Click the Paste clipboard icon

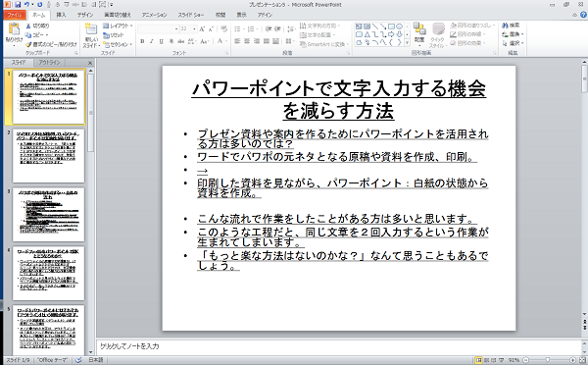[x=14, y=29]
